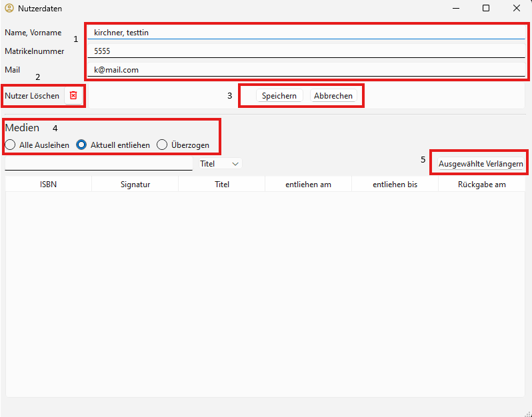532x417 pixels.
Task: Click Abbrechen to cancel changes
Action: coord(333,96)
